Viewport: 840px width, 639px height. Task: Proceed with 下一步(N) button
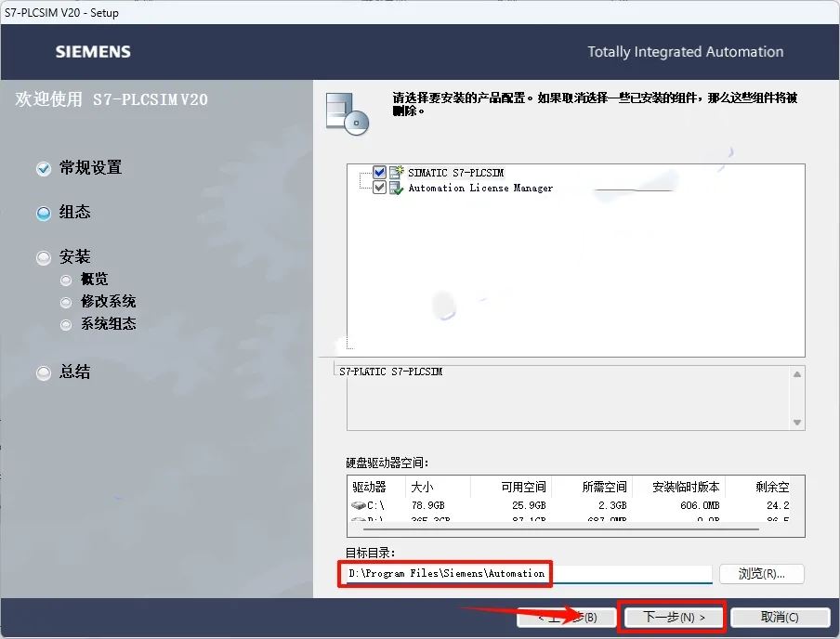click(674, 618)
